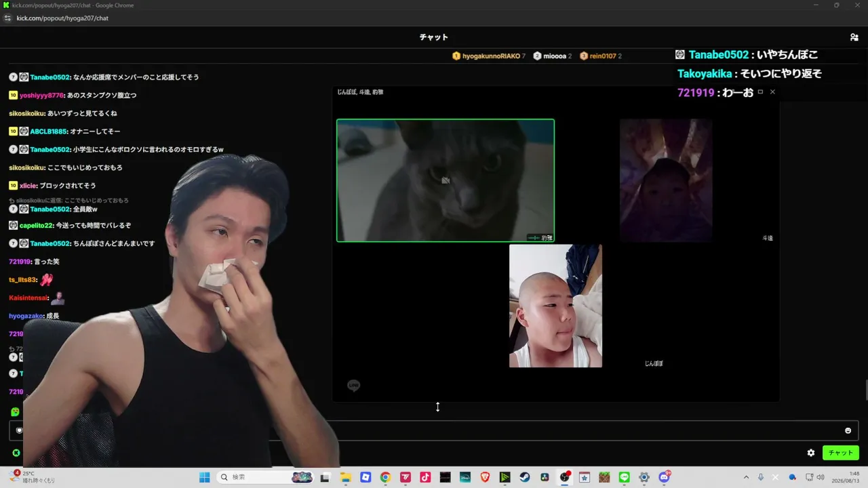
Task: Open Steam from the taskbar
Action: click(x=525, y=477)
